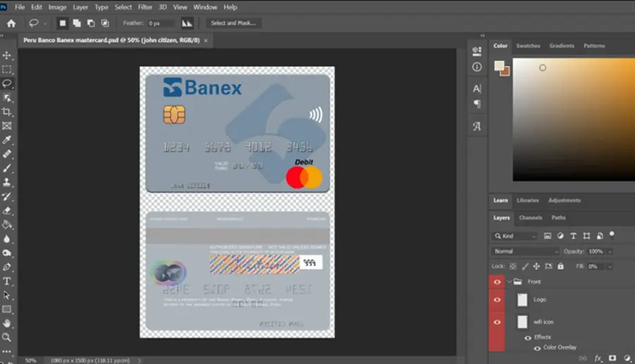Click the Home icon in options bar
635x364 pixels.
pyautogui.click(x=11, y=23)
